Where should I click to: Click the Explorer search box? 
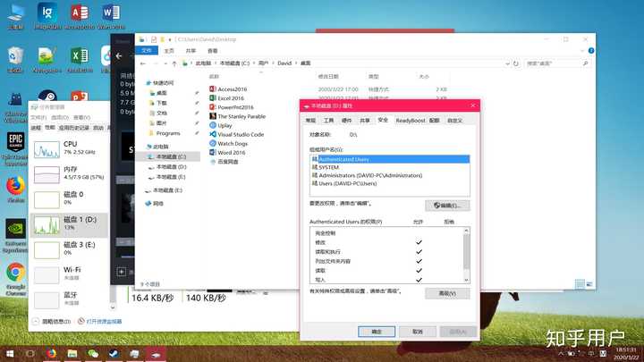pos(557,63)
